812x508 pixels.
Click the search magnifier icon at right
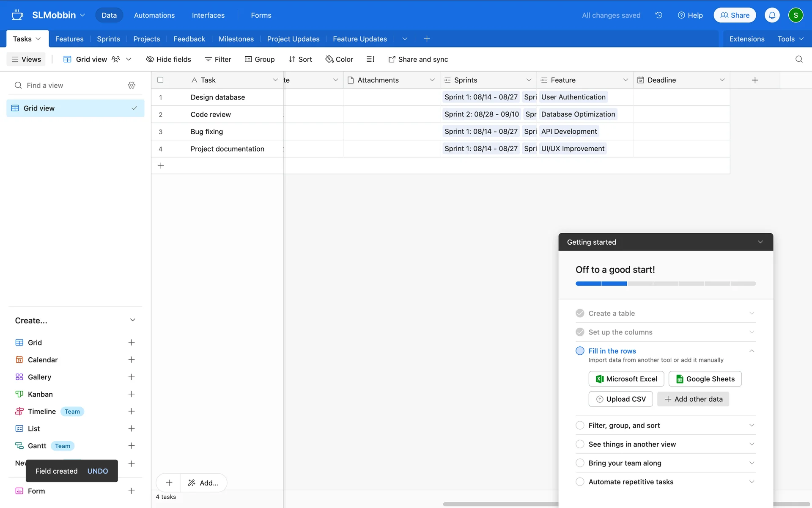pos(798,59)
